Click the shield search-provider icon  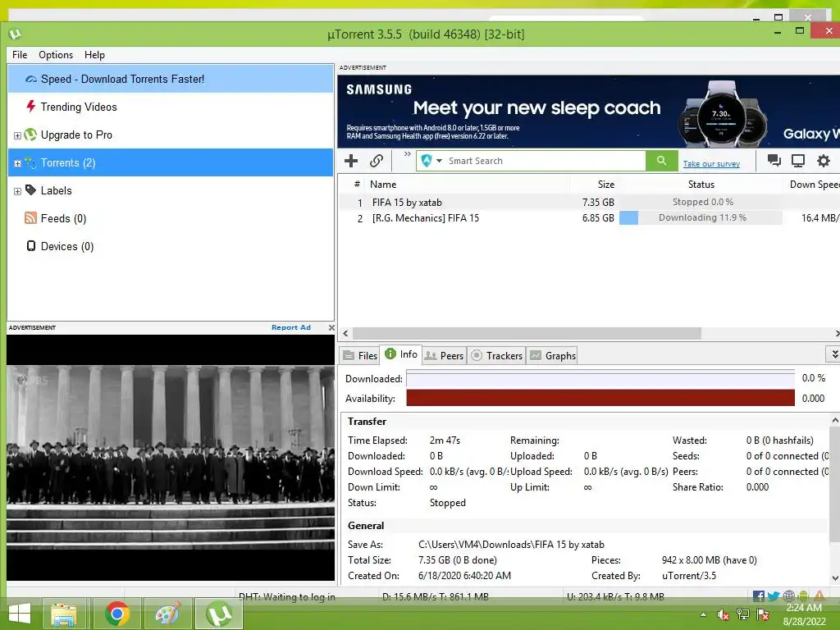pos(427,161)
